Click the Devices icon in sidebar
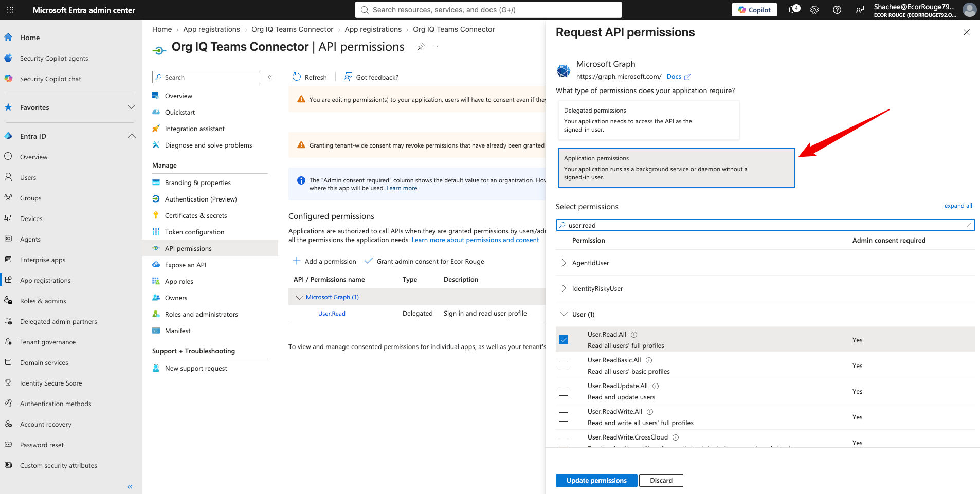980x494 pixels. coord(8,218)
